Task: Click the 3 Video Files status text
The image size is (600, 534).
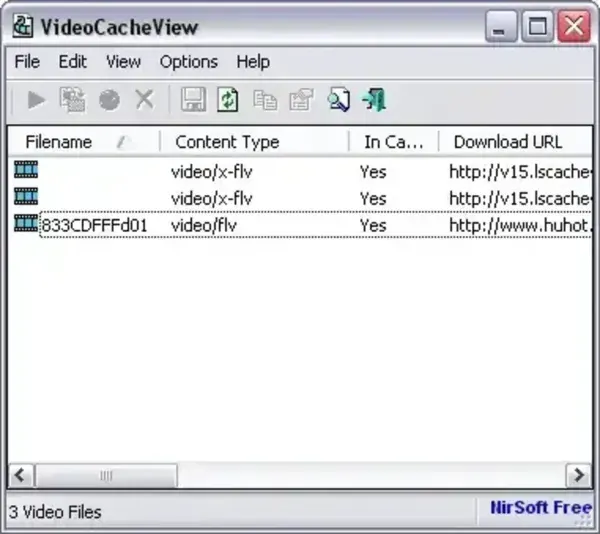Action: pos(55,512)
